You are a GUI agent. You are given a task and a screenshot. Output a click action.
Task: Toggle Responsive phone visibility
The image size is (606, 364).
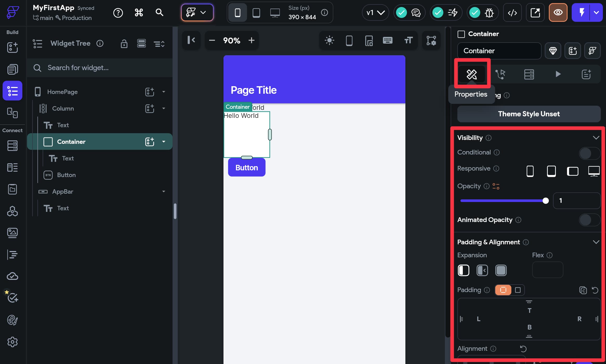tap(530, 171)
